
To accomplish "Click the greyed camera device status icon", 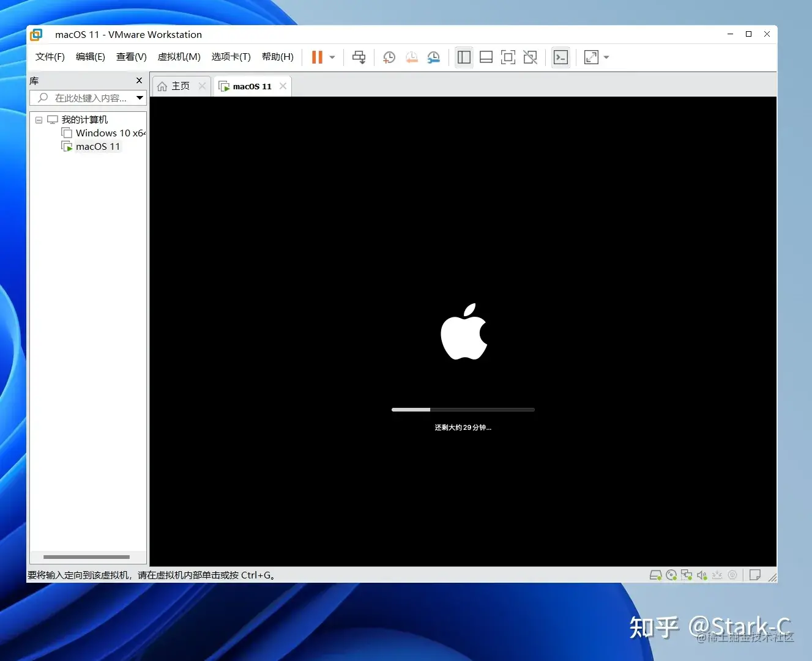I will (x=732, y=575).
